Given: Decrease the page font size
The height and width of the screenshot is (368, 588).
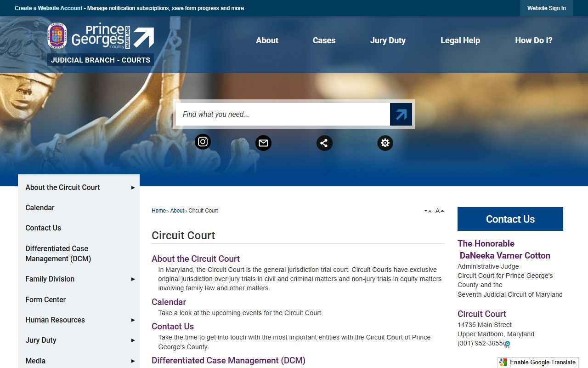Looking at the screenshot, I should 428,211.
